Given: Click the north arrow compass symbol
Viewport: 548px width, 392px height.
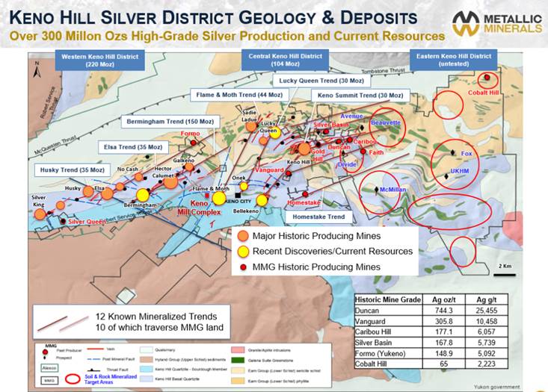Looking at the screenshot, I should click(37, 69).
